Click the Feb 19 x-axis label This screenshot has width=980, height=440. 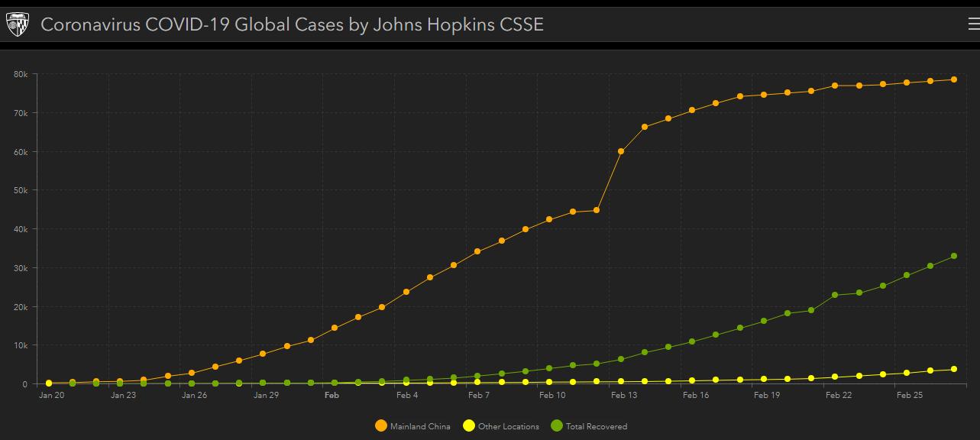(767, 396)
